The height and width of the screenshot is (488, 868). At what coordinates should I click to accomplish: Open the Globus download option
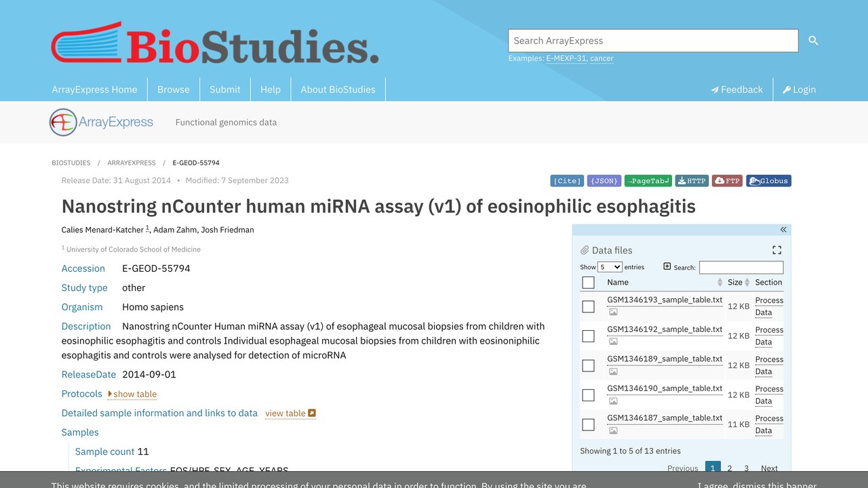769,181
